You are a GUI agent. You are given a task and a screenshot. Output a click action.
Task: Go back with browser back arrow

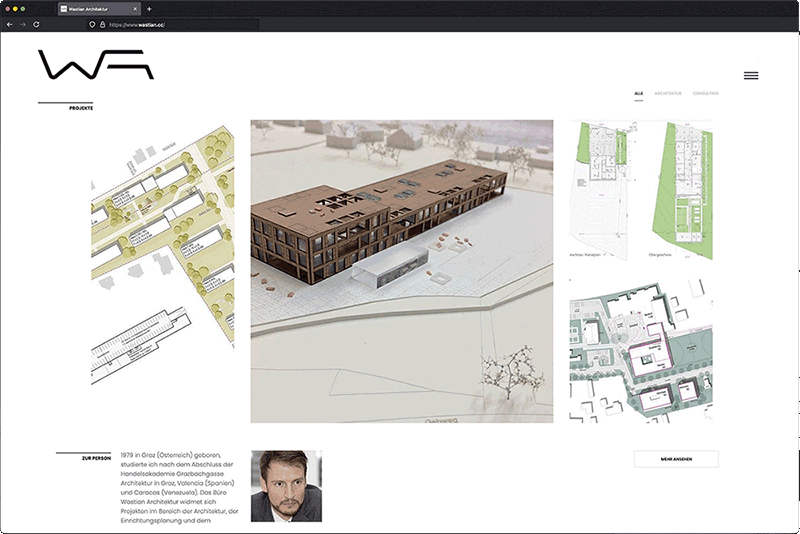point(9,24)
